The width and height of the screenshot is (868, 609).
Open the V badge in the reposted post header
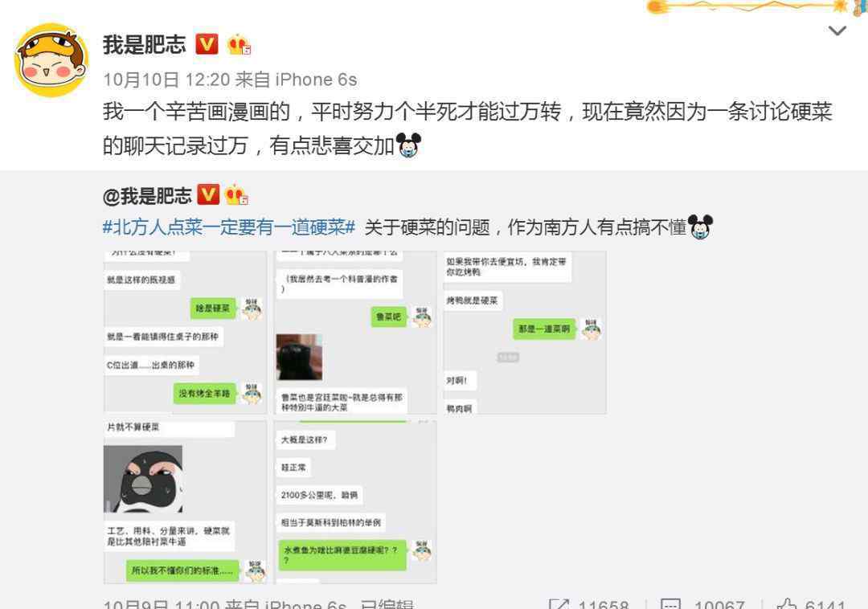coord(208,194)
